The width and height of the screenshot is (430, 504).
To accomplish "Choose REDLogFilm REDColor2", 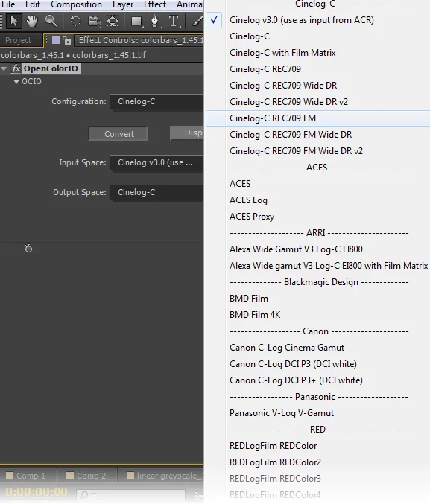I will tap(275, 462).
